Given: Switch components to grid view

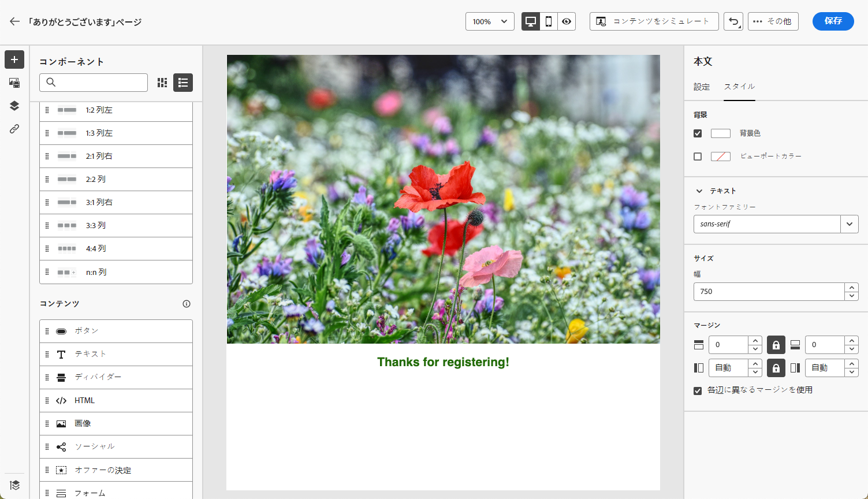Looking at the screenshot, I should click(162, 83).
